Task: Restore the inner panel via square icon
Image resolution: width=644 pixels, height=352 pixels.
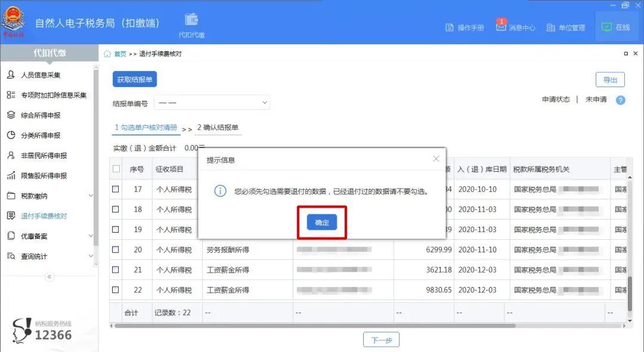Action: (626, 53)
